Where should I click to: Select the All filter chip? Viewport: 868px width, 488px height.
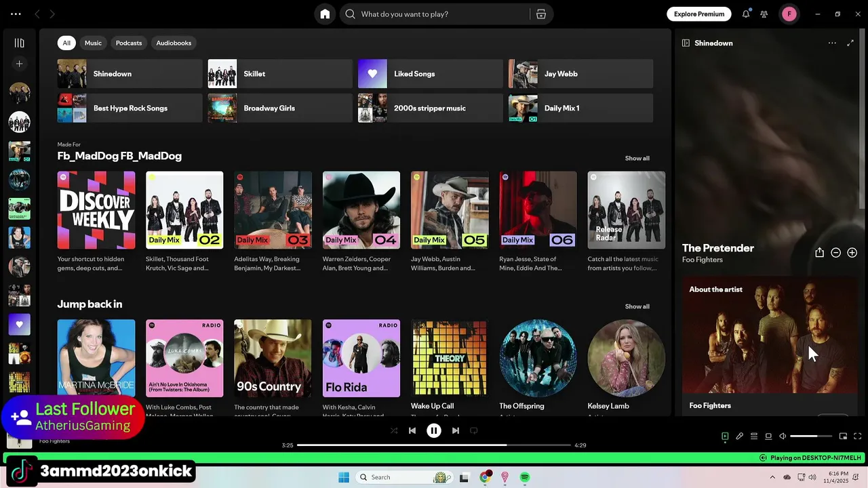(x=66, y=43)
